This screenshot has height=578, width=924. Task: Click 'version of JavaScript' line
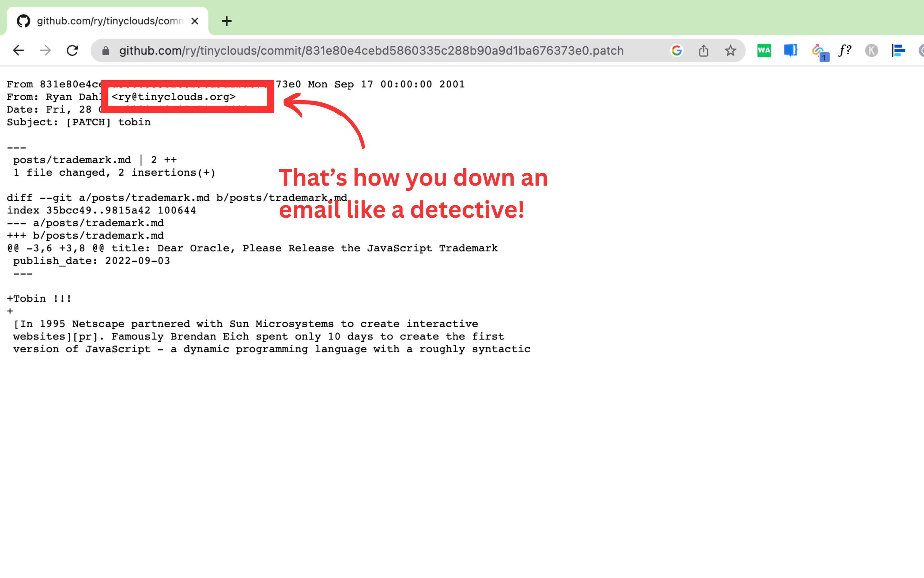(271, 349)
